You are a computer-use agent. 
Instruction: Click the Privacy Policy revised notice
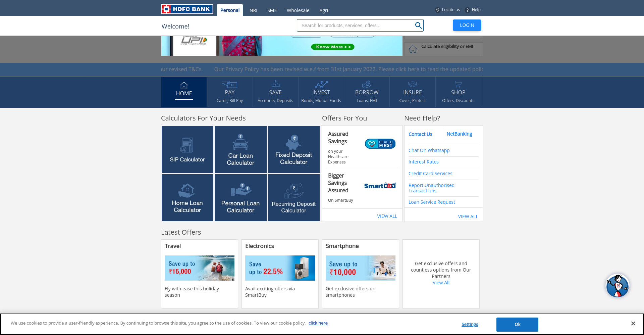348,69
